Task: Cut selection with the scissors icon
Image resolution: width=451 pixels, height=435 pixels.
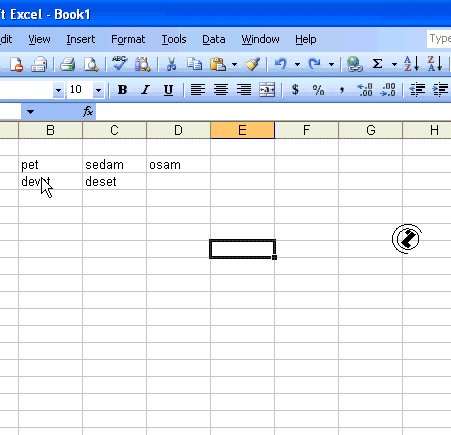Action: click(171, 64)
